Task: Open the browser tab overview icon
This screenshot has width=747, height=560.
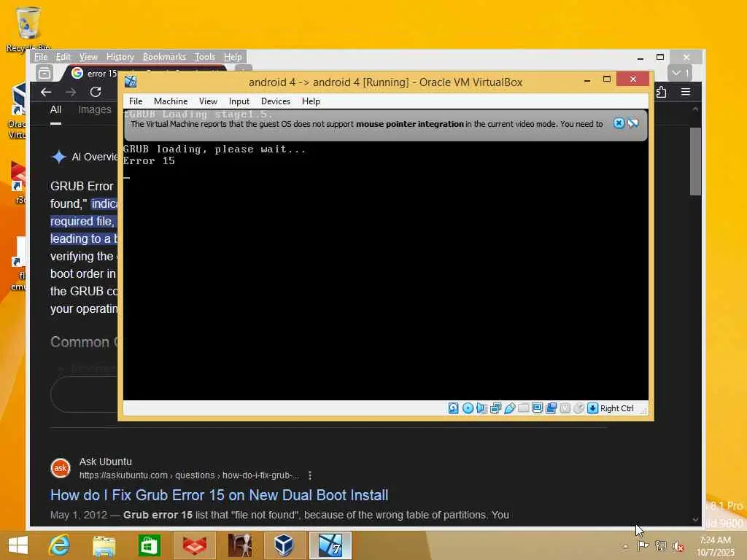Action: (44, 73)
